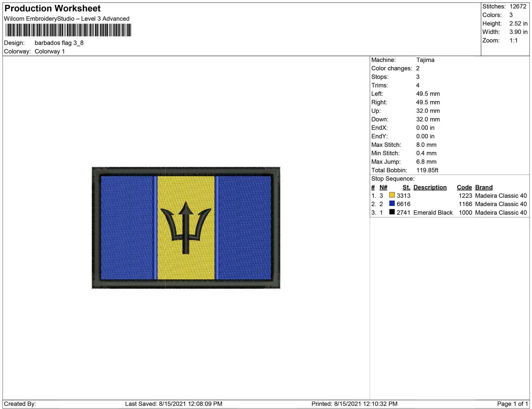Image resolution: width=532 pixels, height=409 pixels.
Task: Click the "Stop Sequence:" label
Action: pyautogui.click(x=393, y=179)
